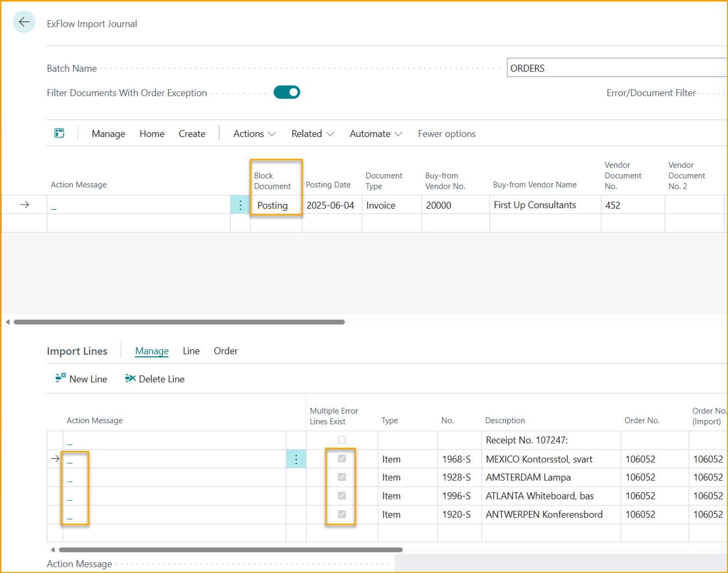Click Delete Line icon in Import Lines
The height and width of the screenshot is (573, 728).
(x=130, y=378)
